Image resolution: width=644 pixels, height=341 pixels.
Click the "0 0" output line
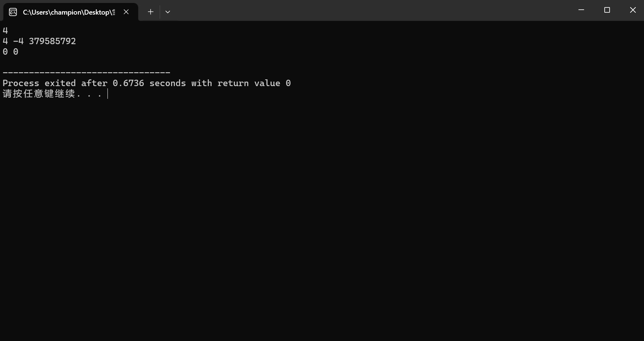pyautogui.click(x=10, y=52)
